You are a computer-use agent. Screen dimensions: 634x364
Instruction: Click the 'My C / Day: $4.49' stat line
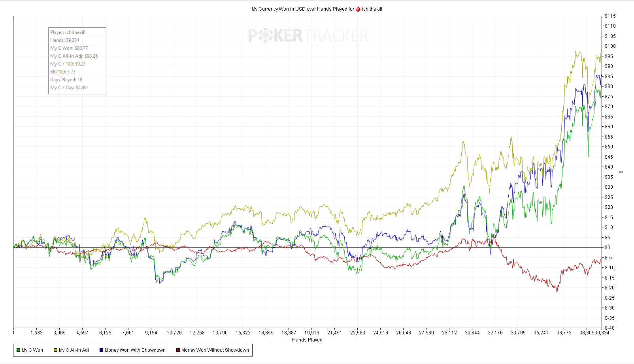pyautogui.click(x=68, y=88)
